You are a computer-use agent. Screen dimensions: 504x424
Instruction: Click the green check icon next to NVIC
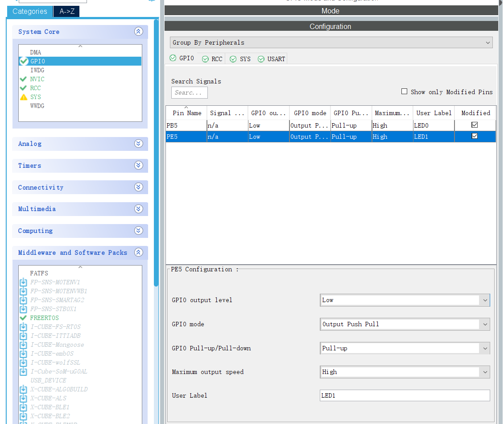24,79
